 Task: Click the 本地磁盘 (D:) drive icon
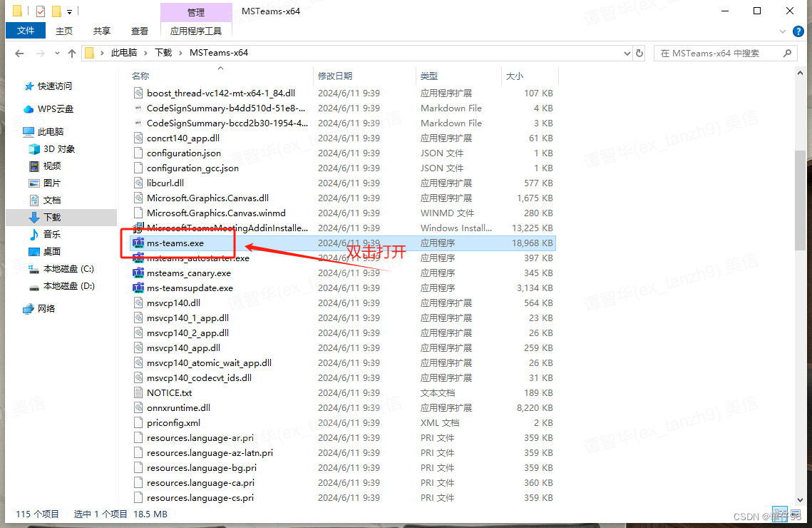(x=34, y=287)
